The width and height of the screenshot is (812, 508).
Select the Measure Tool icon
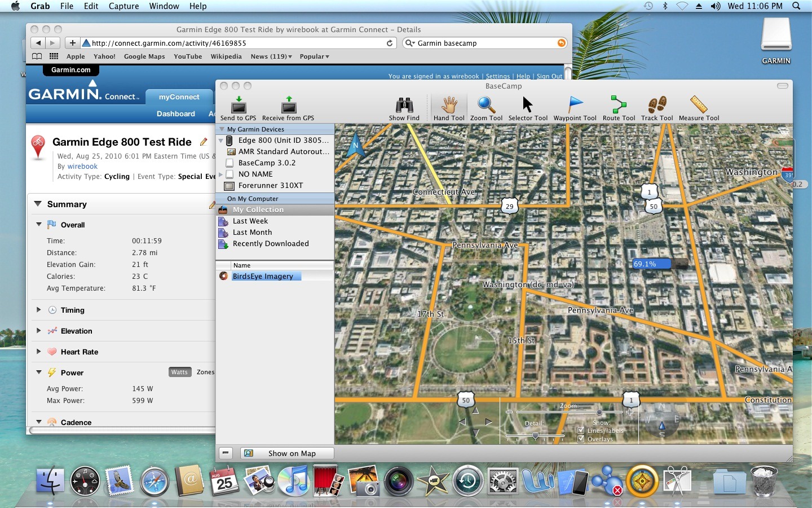coord(699,105)
